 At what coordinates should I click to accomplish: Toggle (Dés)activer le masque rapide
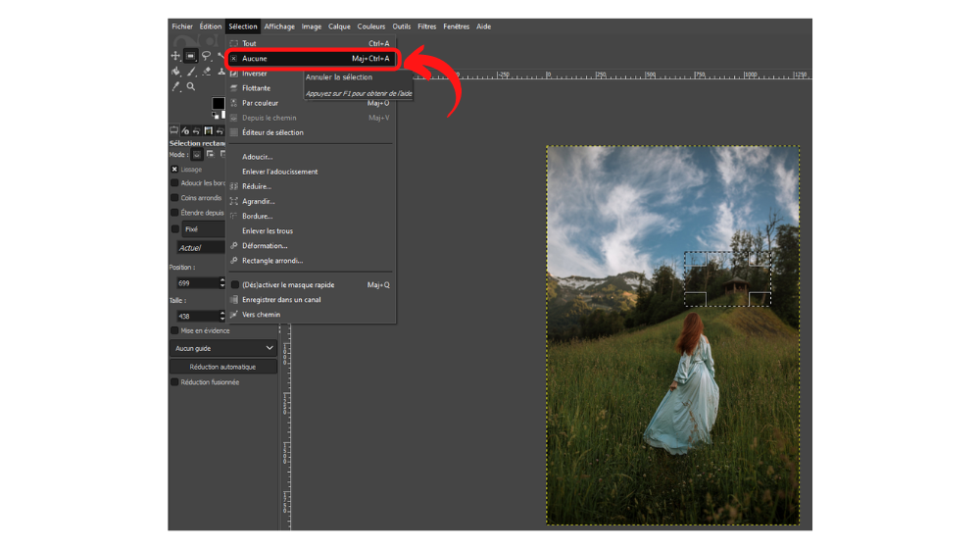[312, 285]
